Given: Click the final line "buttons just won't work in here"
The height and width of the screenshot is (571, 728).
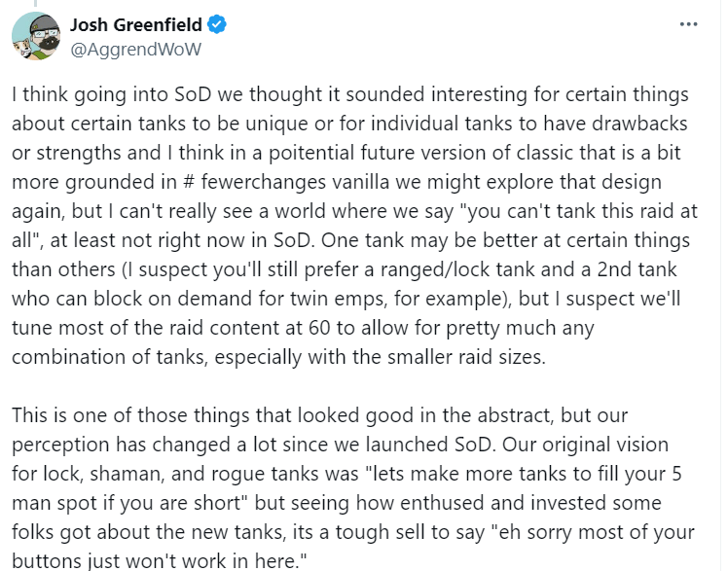Looking at the screenshot, I should 160,561.
